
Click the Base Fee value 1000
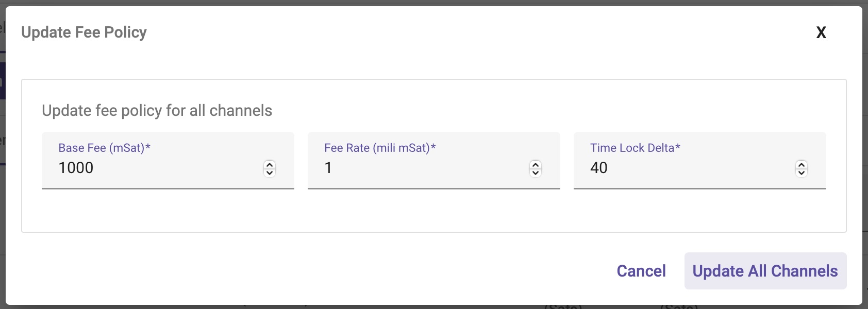click(x=76, y=168)
